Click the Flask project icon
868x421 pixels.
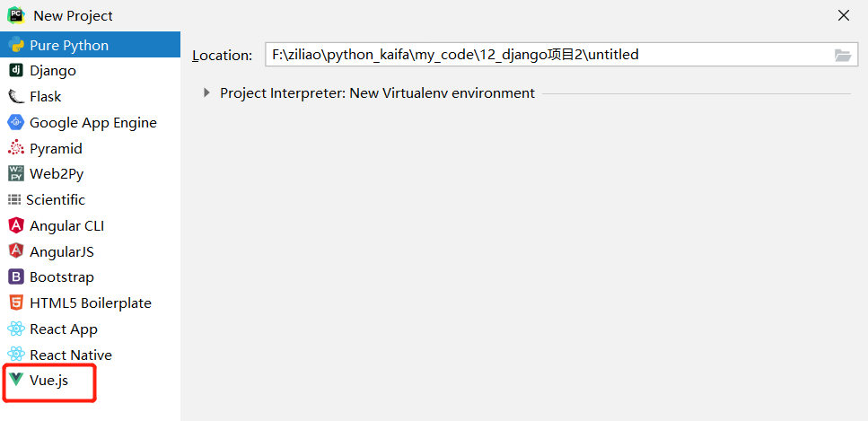(16, 97)
